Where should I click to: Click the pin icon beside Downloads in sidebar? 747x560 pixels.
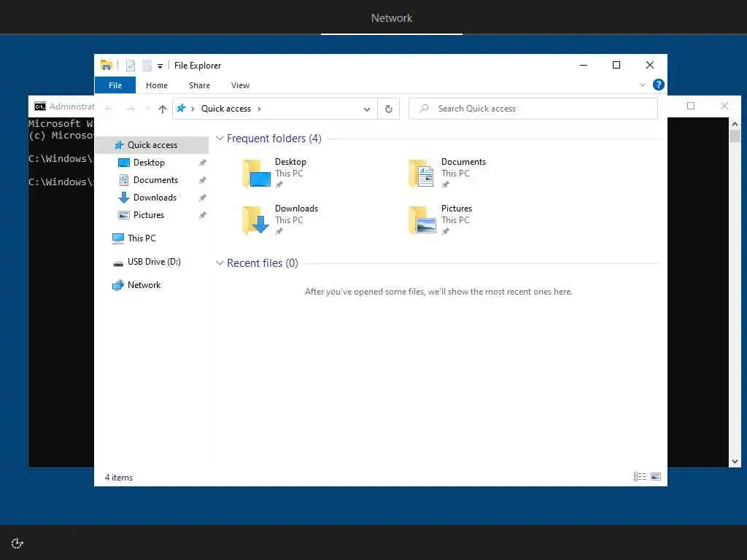(203, 198)
